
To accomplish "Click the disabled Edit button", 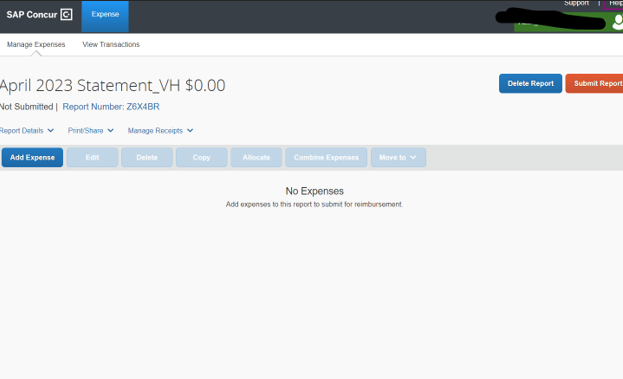I will (92, 157).
